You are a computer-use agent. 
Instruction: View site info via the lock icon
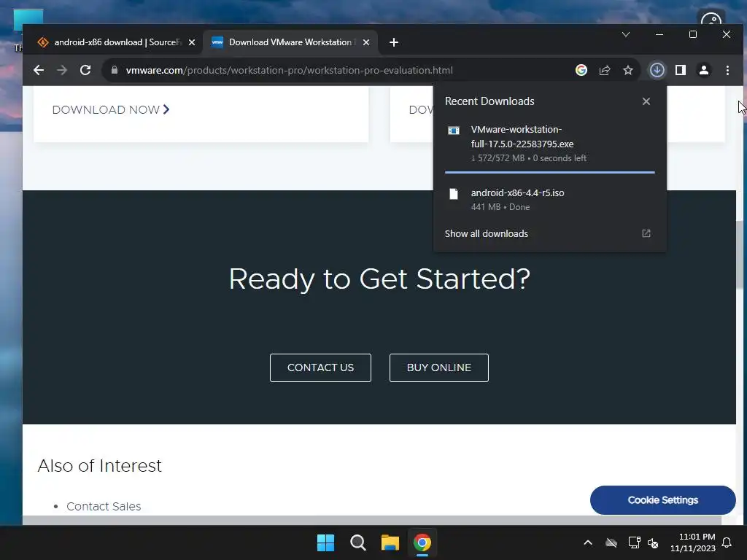click(x=115, y=70)
